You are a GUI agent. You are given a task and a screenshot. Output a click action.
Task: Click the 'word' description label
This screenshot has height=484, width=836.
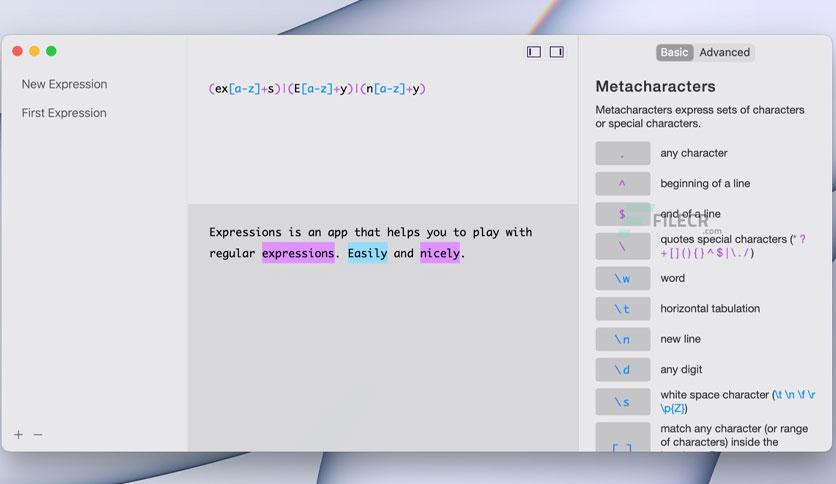coord(672,278)
